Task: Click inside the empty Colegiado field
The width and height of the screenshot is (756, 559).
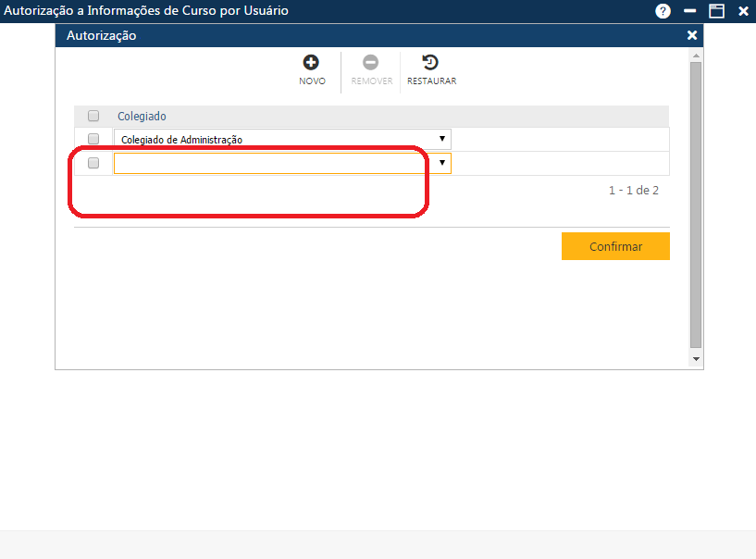Action: (x=275, y=164)
